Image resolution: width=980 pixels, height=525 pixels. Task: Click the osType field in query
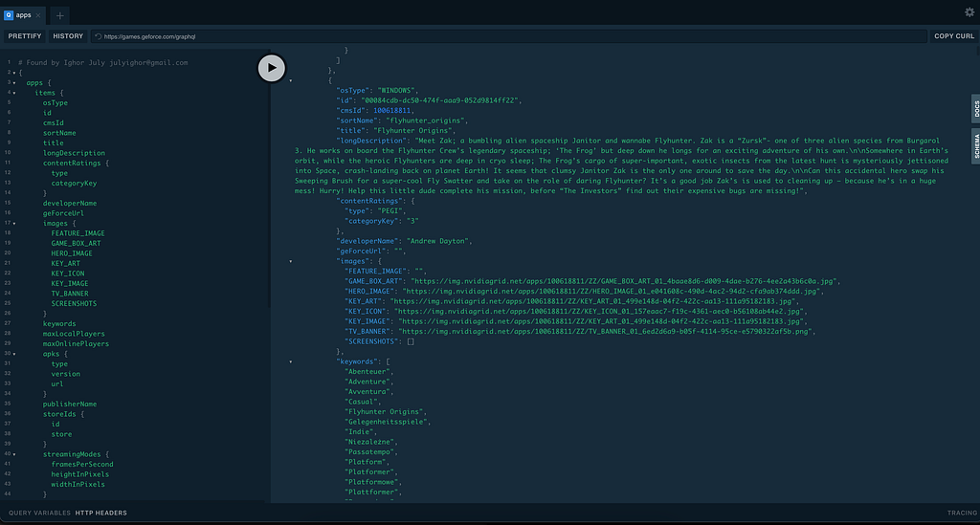(x=55, y=103)
